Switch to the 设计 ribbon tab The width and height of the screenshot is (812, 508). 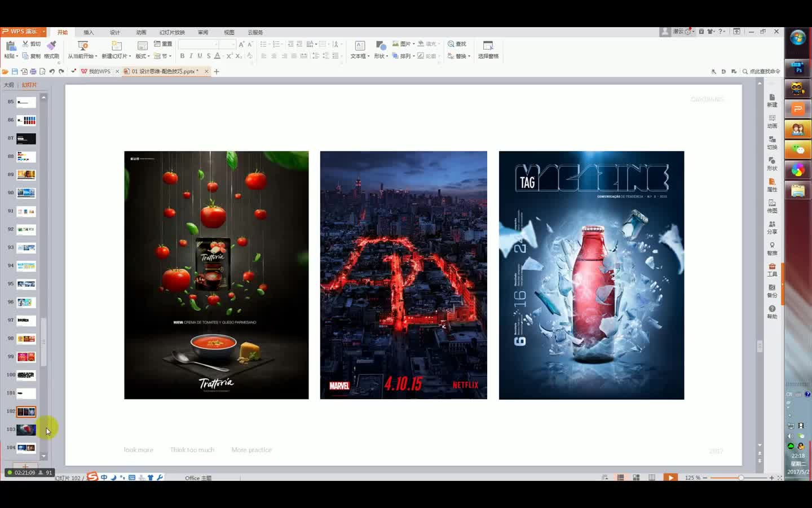pos(115,32)
